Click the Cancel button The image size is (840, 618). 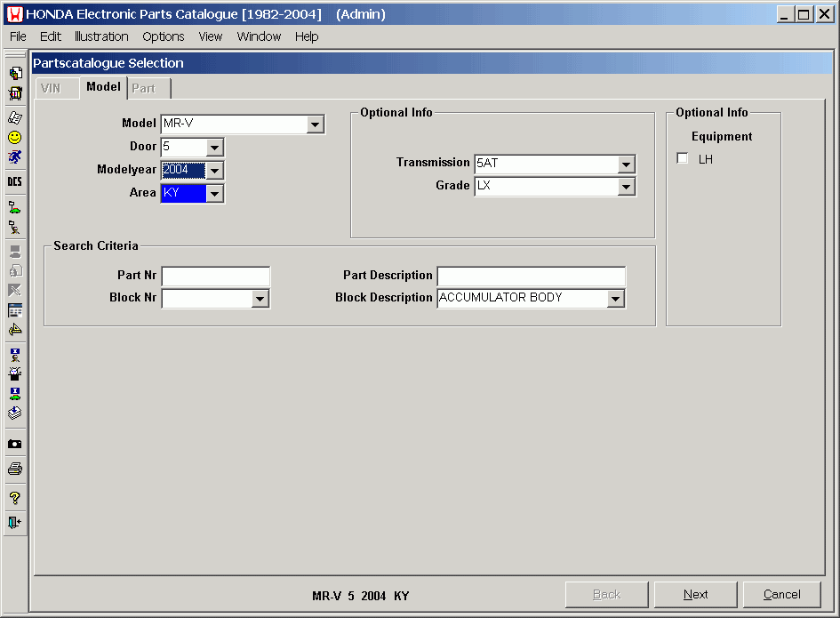[781, 594]
